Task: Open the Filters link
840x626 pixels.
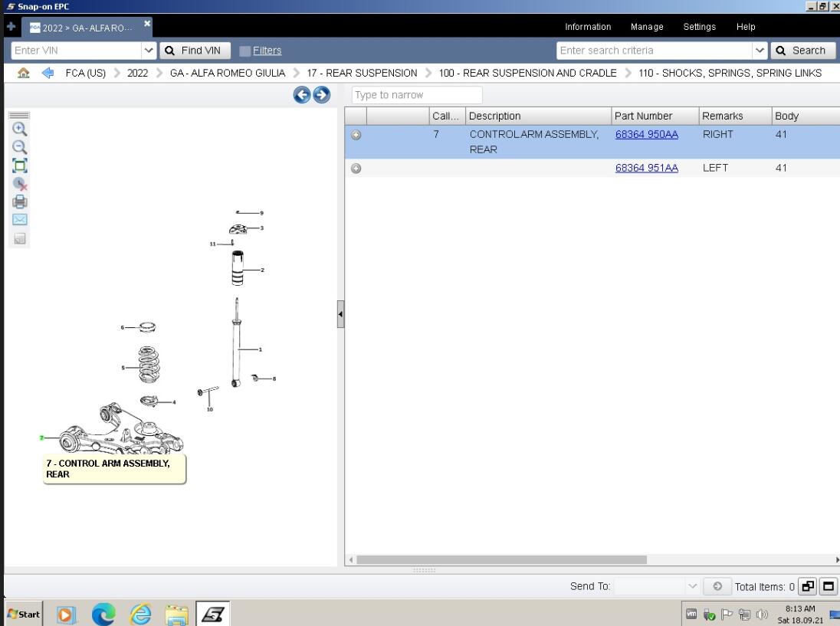Action: 267,51
